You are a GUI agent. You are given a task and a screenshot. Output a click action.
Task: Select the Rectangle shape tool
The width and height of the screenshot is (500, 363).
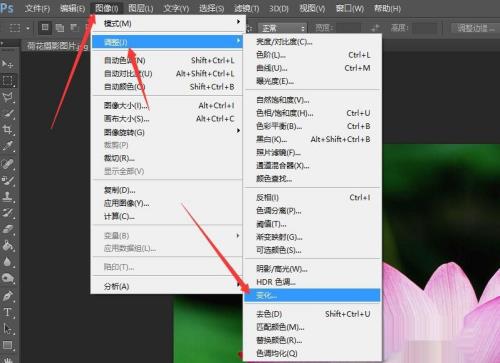(x=7, y=345)
